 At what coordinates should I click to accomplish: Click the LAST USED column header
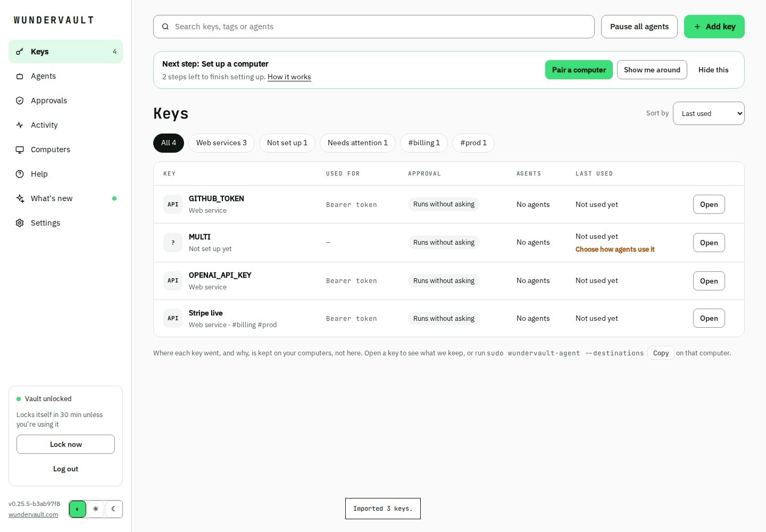pos(594,173)
